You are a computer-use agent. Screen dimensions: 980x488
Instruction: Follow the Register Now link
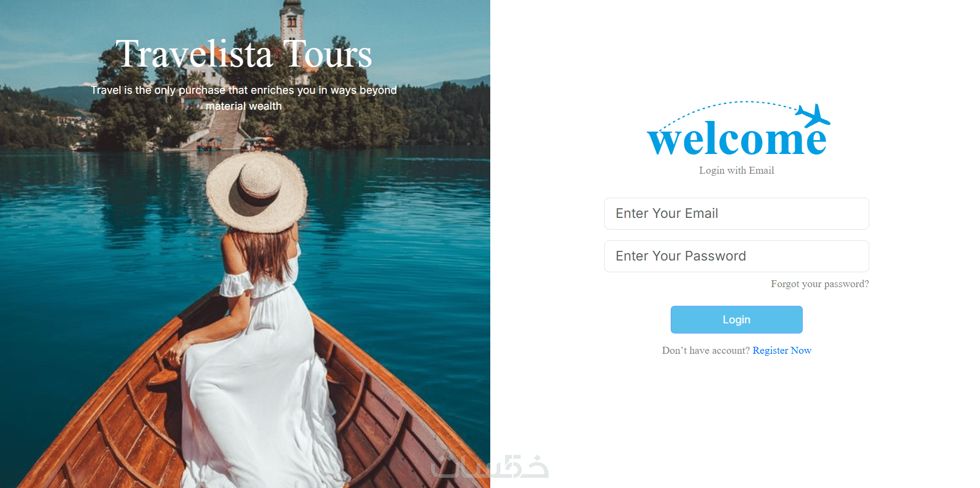pyautogui.click(x=782, y=351)
